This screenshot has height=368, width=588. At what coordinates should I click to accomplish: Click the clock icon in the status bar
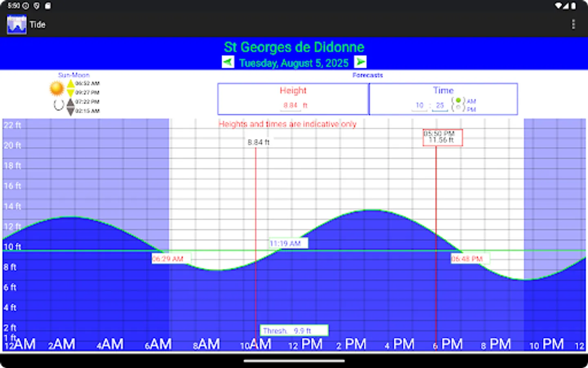pos(25,6)
